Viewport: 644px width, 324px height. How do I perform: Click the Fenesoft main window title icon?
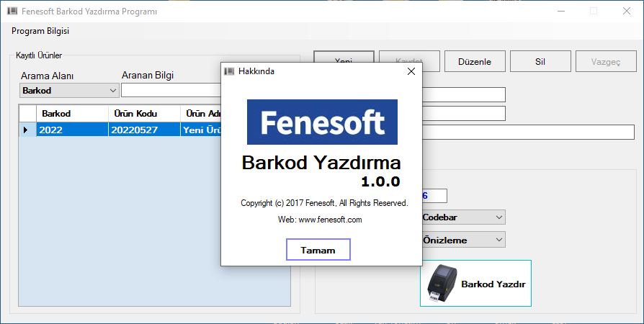pos(12,11)
